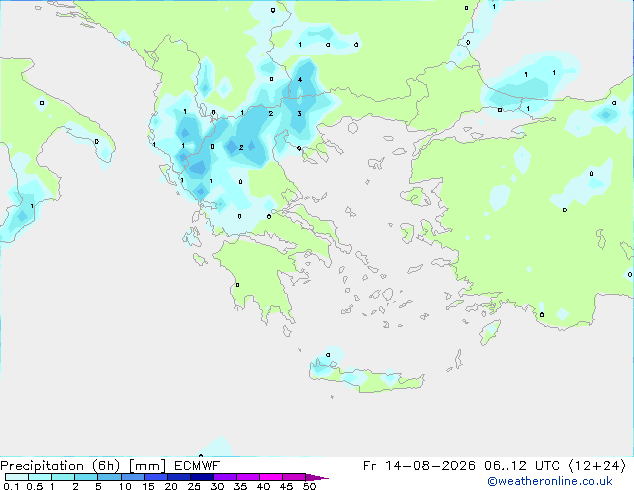Click the "[mm]" unit label
Image resolution: width=634 pixels, height=490 pixels.
click(147, 466)
